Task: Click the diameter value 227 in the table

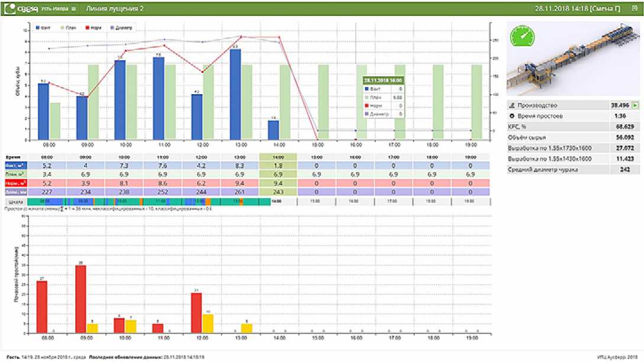Action: pyautogui.click(x=47, y=192)
